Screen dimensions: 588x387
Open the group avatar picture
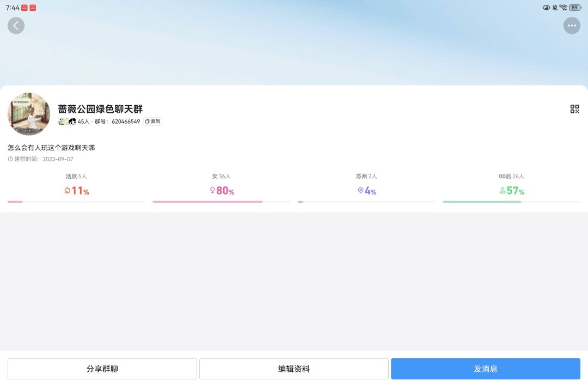tap(29, 114)
